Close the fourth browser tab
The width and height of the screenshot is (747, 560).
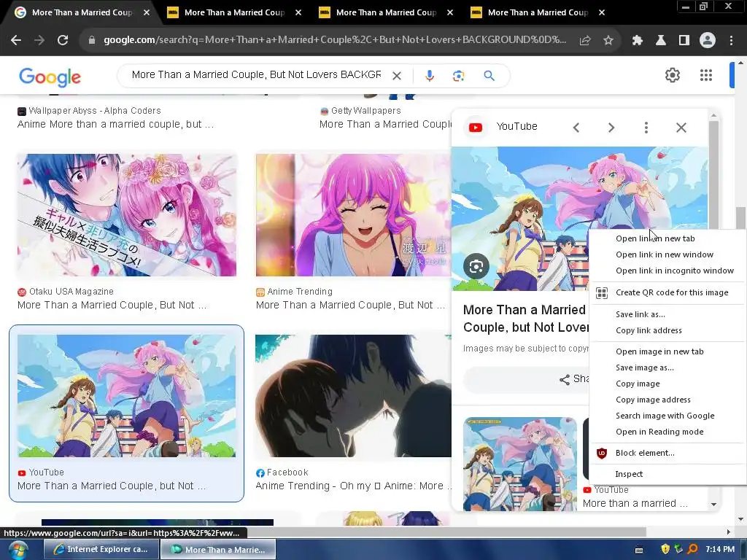[x=602, y=12]
